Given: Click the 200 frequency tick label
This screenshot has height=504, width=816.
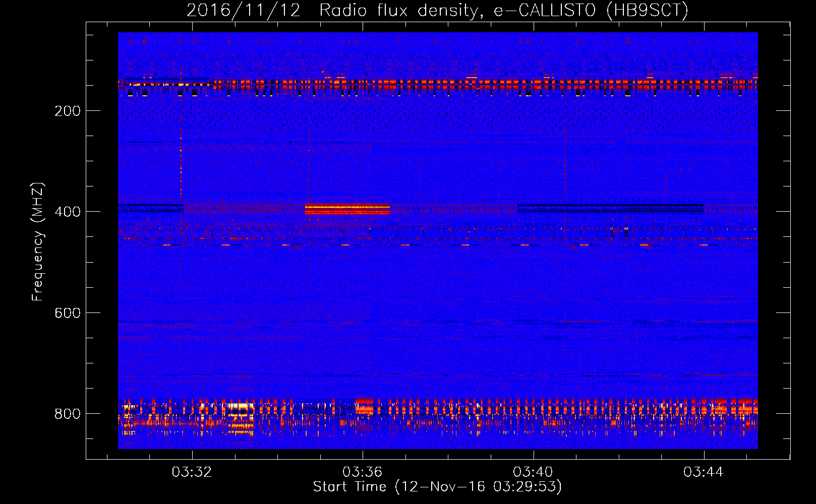Looking at the screenshot, I should tap(68, 111).
